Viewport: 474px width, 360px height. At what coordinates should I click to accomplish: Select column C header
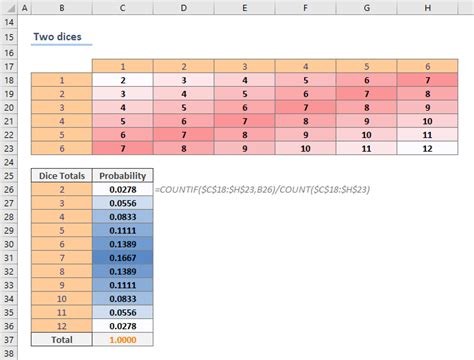tap(123, 7)
